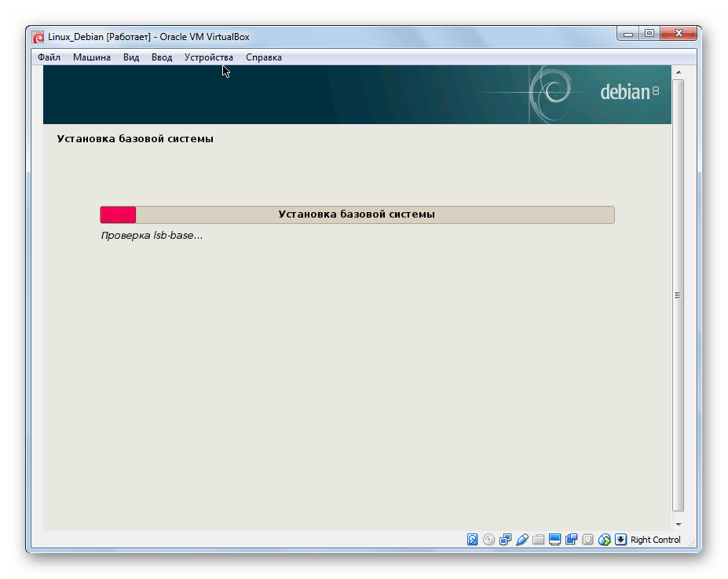The width and height of the screenshot is (728, 579).
Task: Open the Справка menu
Action: coord(264,57)
